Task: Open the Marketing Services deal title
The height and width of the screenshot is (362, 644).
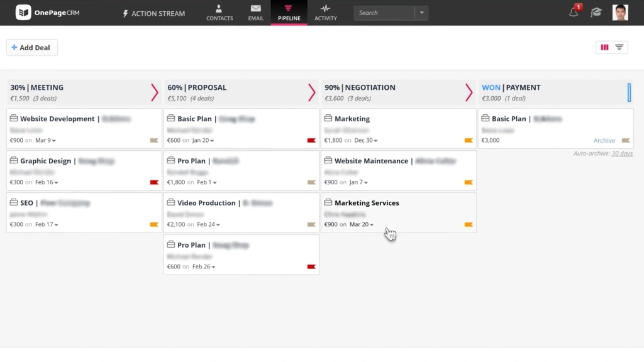Action: (x=367, y=203)
